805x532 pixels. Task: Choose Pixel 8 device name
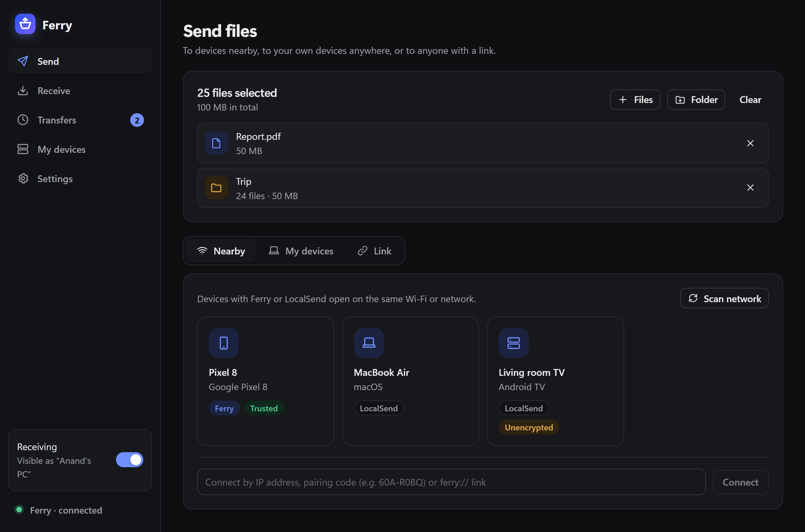tap(223, 372)
